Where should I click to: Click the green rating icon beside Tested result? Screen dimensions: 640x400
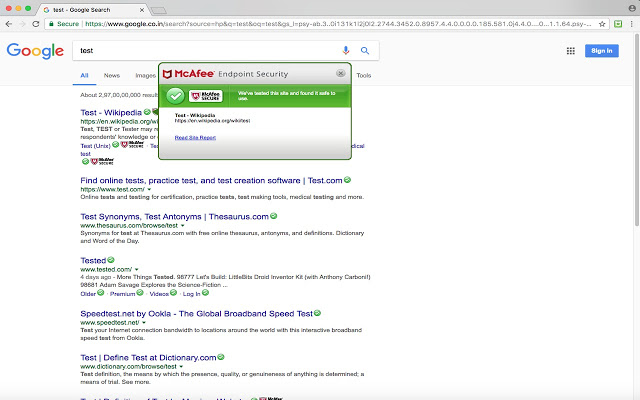tap(111, 260)
